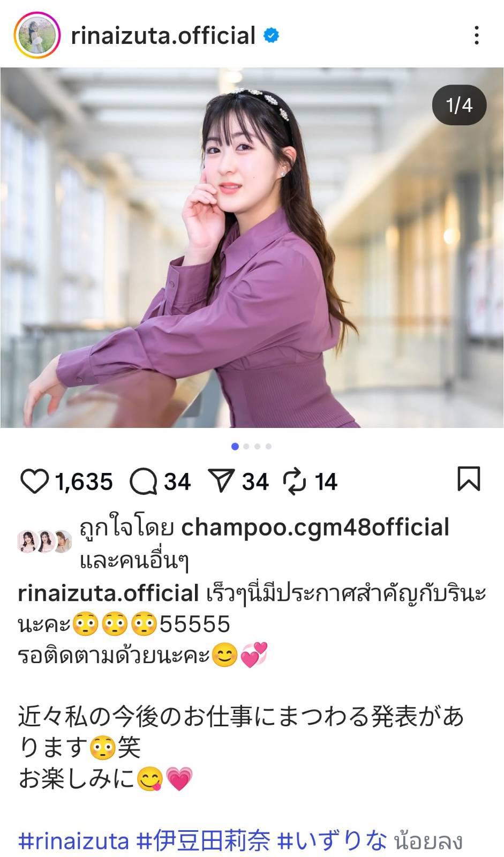Tap the main post photo

pos(252,247)
